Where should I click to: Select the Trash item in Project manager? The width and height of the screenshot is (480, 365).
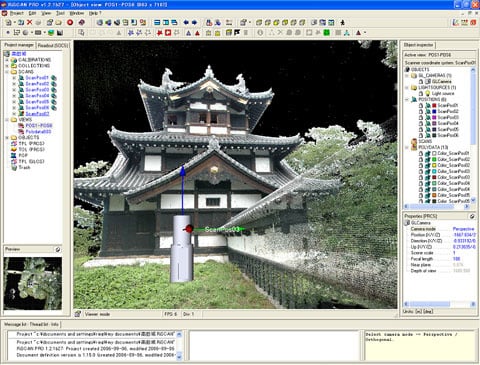tap(24, 168)
